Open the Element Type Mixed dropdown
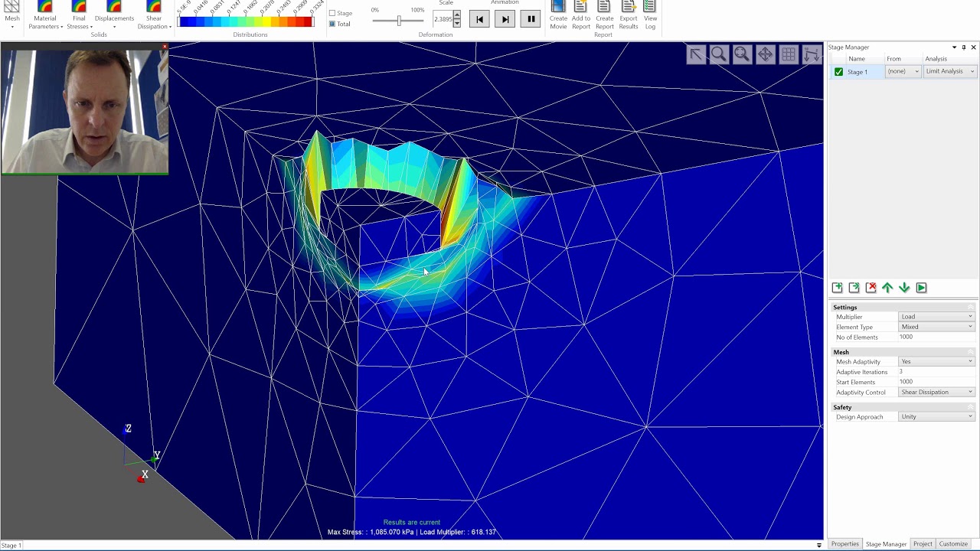The width and height of the screenshot is (980, 551). [x=937, y=327]
